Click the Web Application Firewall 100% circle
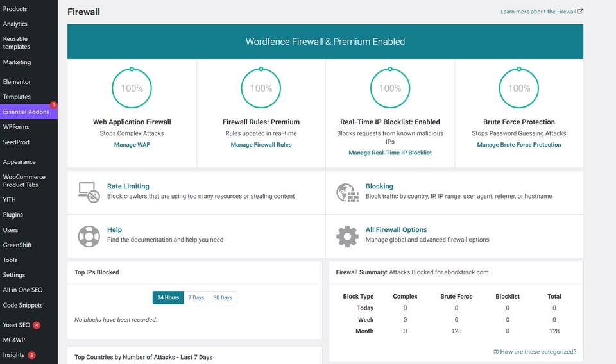Image resolution: width=616 pixels, height=364 pixels. pos(132,88)
